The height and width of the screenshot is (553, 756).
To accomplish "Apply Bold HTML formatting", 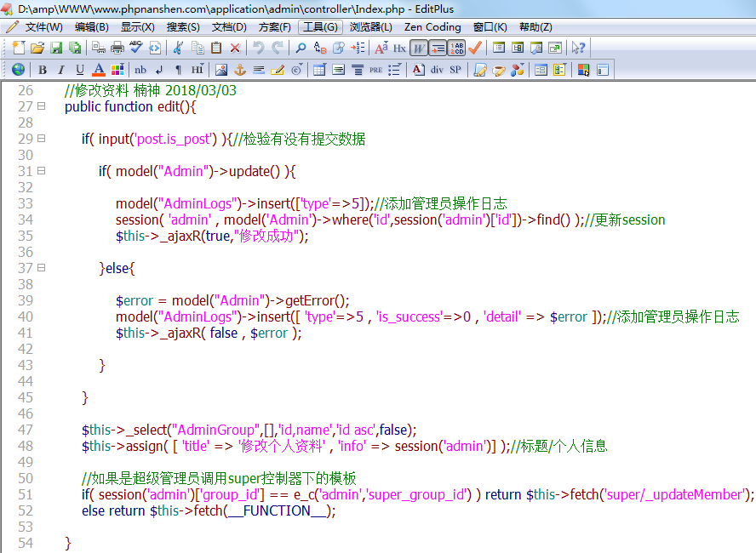I will (x=43, y=70).
